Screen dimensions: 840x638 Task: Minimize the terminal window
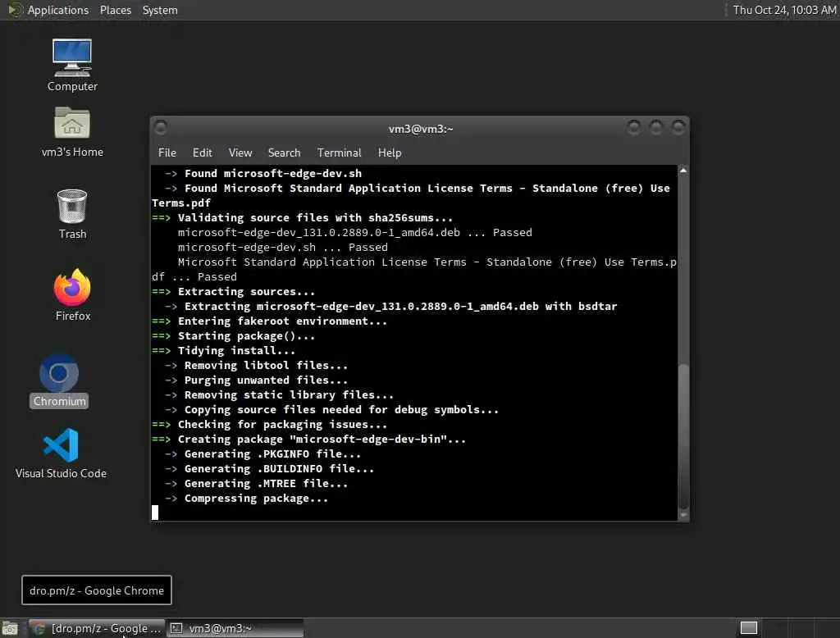tap(634, 127)
